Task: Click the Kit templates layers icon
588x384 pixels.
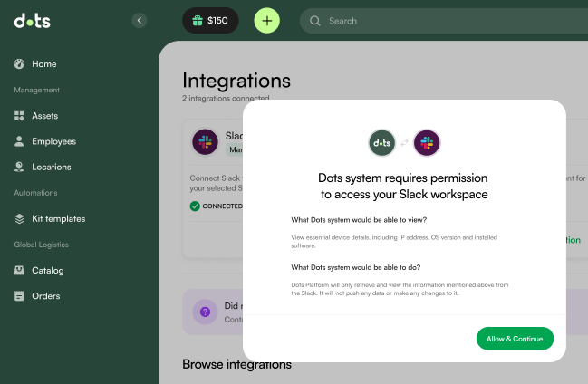Action: pos(19,218)
